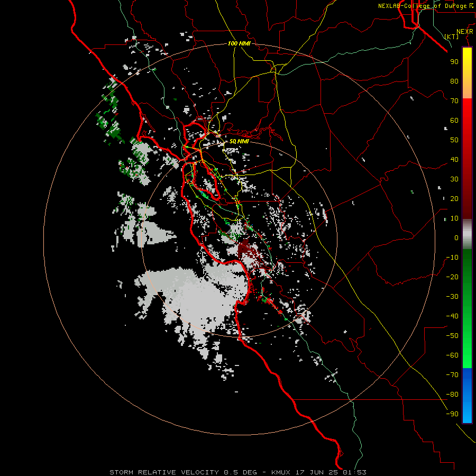Click the 70 knot scale label
Image resolution: width=476 pixels, height=476 pixels.
click(x=454, y=101)
